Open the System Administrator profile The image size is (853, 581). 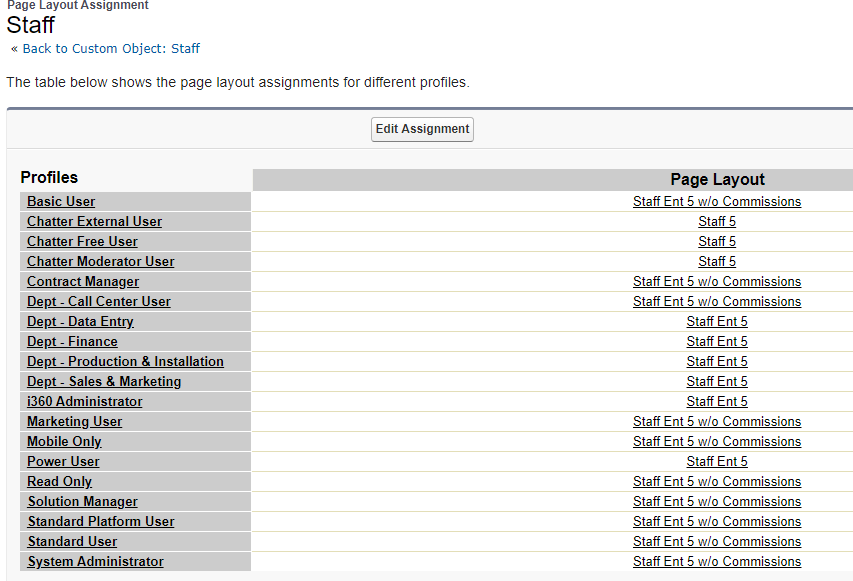click(96, 561)
